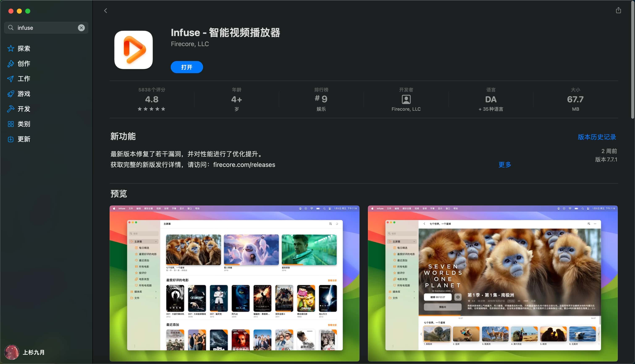Open the first preview screenshot

click(234, 283)
